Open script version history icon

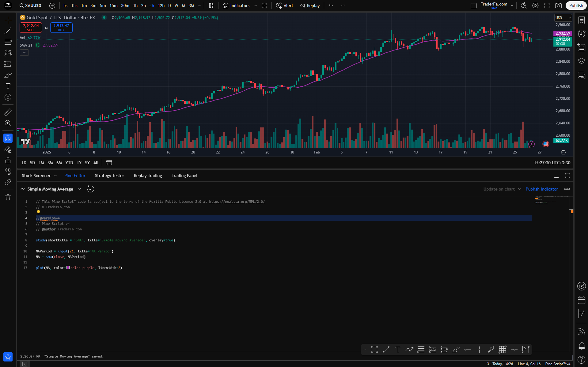coord(91,189)
